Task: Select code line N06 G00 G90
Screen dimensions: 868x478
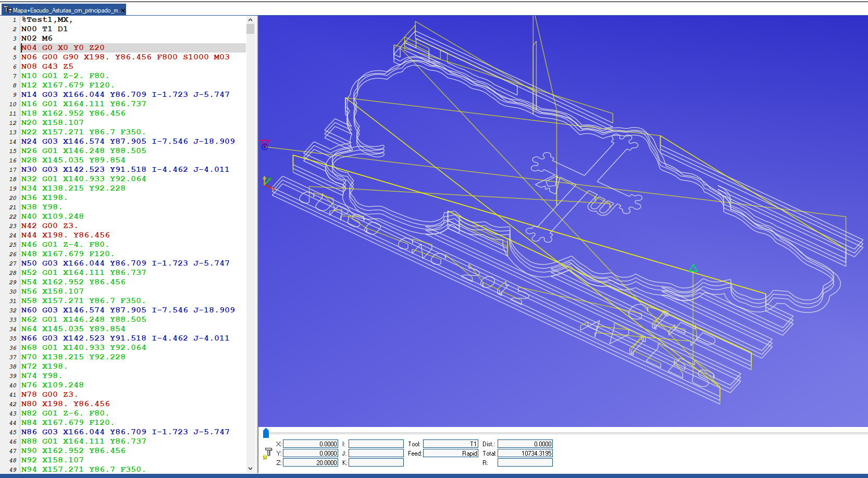Action: [x=125, y=57]
